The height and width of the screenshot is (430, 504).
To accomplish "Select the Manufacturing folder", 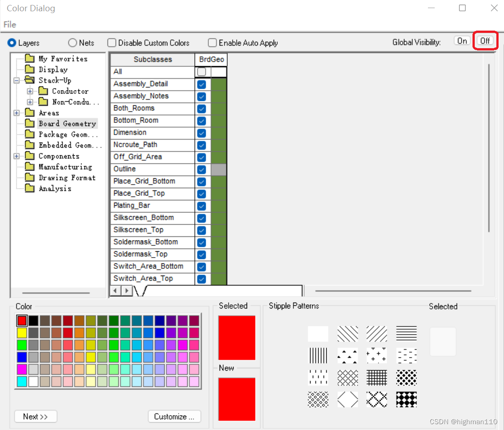I will pos(58,167).
